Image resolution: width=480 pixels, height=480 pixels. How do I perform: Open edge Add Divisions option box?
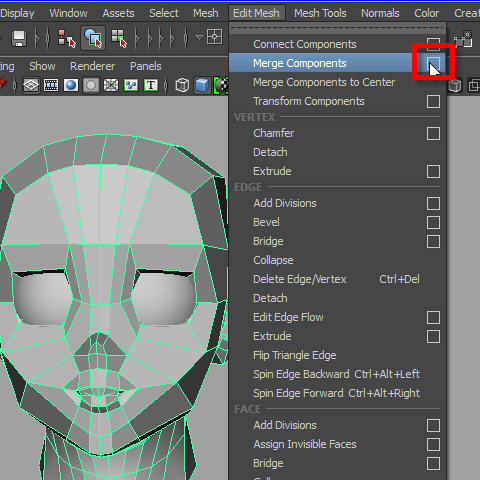click(433, 203)
